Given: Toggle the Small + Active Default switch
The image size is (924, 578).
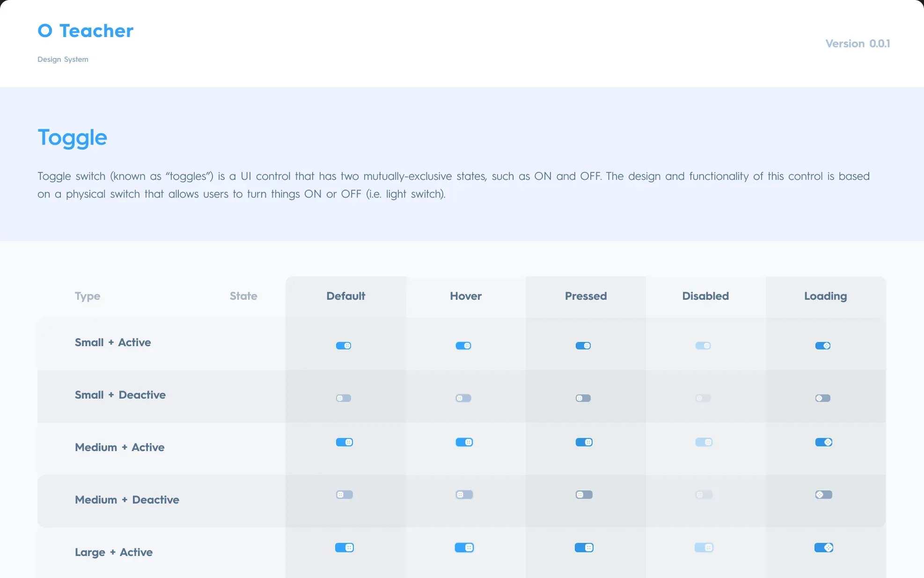Looking at the screenshot, I should point(344,346).
